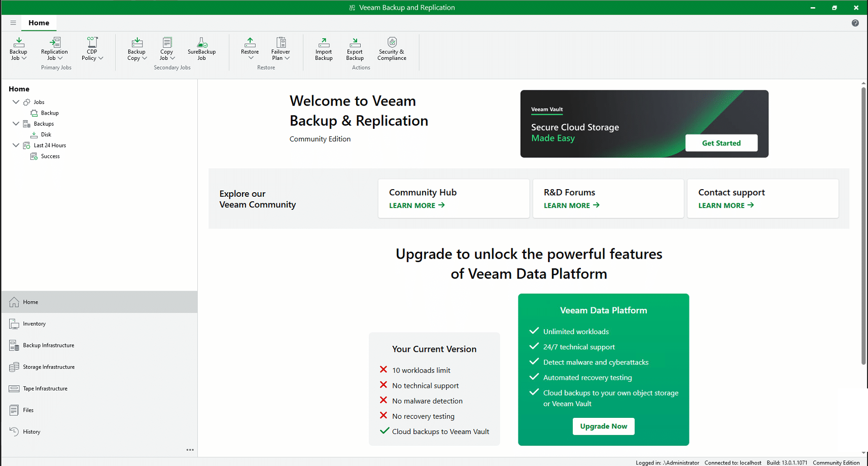The image size is (868, 466).
Task: Switch to the Home ribbon tab
Action: [39, 23]
